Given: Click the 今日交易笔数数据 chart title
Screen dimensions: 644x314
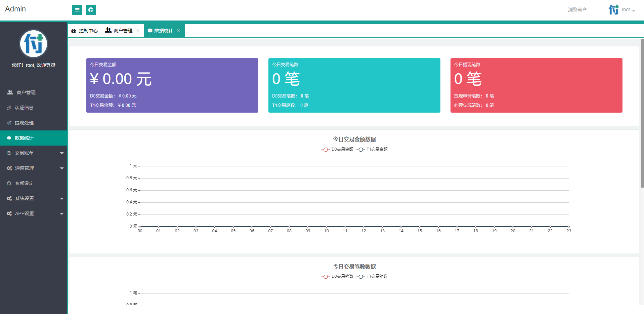Looking at the screenshot, I should pos(354,267).
